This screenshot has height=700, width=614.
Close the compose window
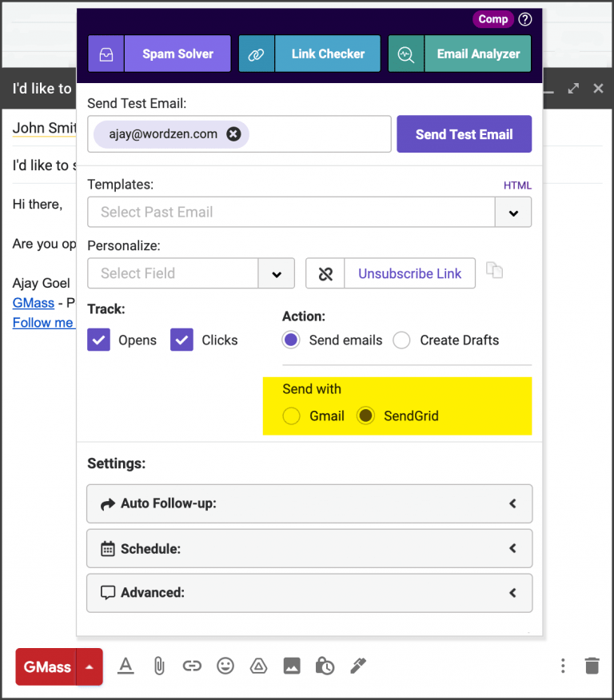(598, 89)
